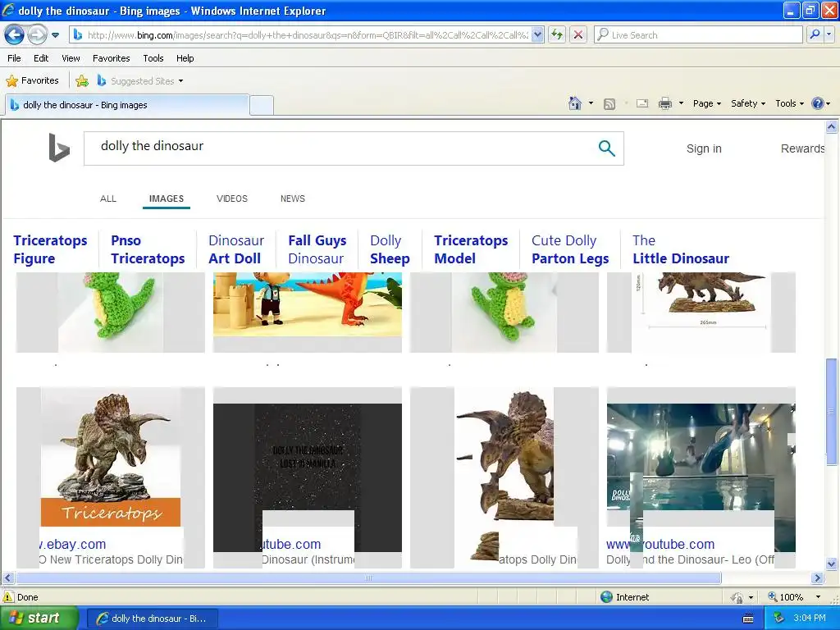
Task: Open the recent pages dropdown arrow
Action: coord(55,35)
